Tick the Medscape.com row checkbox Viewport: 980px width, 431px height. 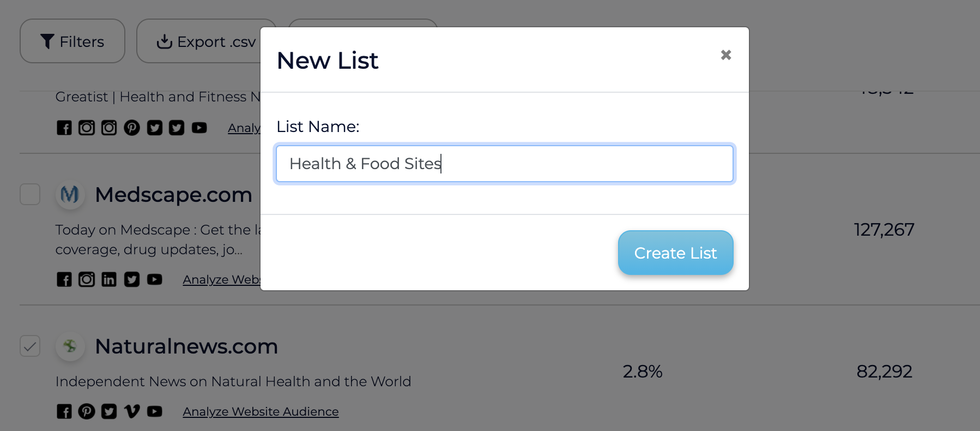30,194
